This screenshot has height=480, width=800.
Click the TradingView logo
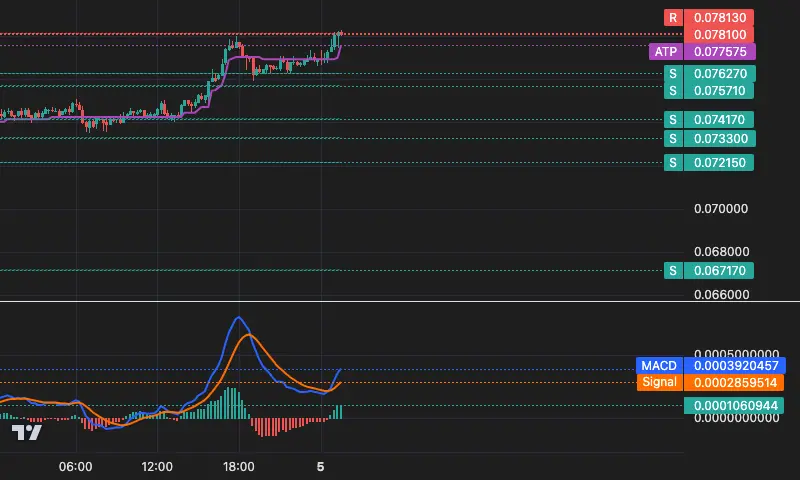pyautogui.click(x=27, y=433)
